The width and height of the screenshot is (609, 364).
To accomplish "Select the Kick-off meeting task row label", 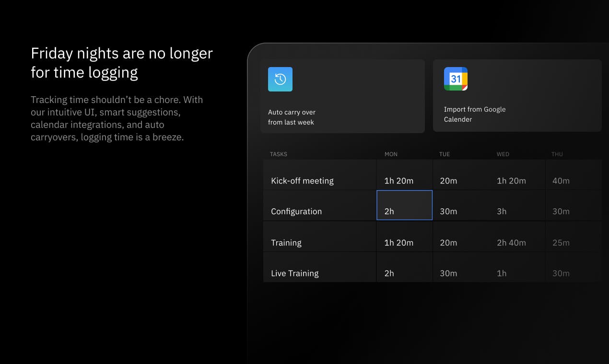I will (x=302, y=181).
